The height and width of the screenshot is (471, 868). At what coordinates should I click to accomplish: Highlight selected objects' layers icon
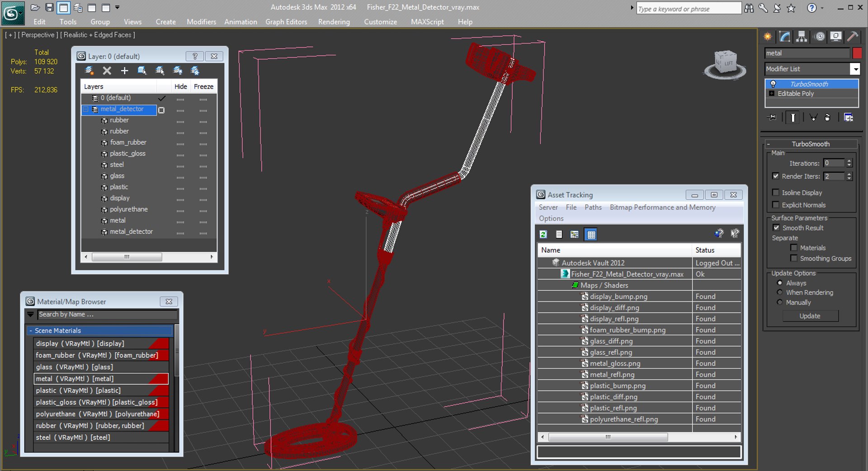point(160,71)
